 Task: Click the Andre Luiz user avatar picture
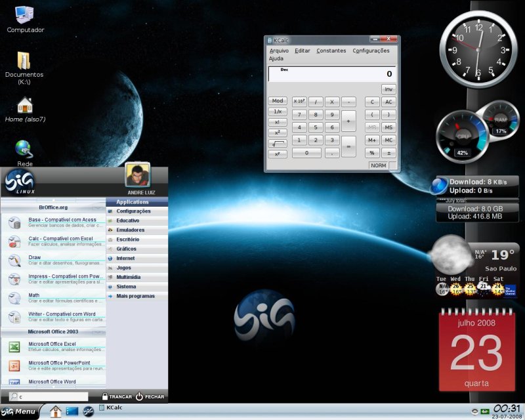point(138,175)
